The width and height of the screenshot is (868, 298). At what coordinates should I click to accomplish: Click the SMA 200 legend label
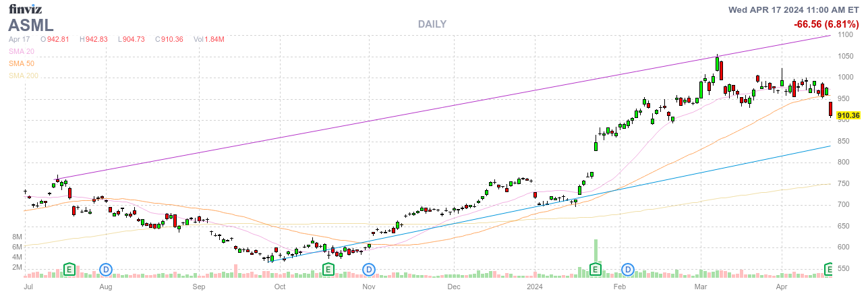point(23,76)
